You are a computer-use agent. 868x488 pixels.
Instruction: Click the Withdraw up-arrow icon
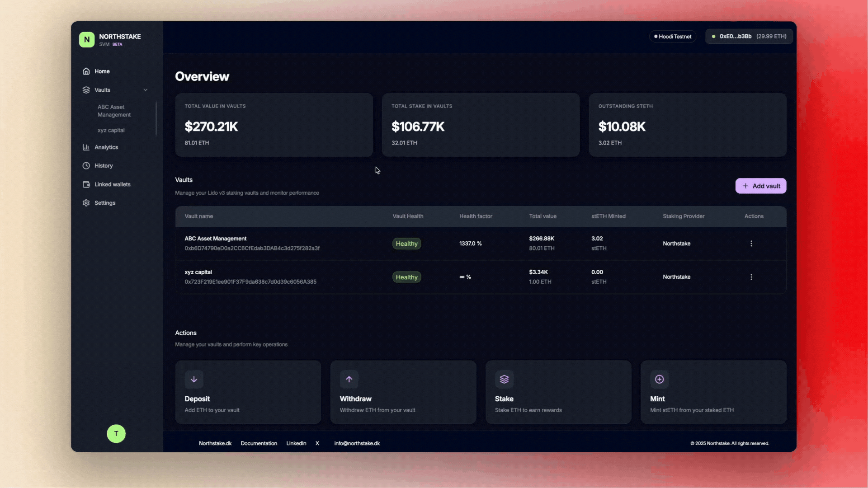point(349,379)
